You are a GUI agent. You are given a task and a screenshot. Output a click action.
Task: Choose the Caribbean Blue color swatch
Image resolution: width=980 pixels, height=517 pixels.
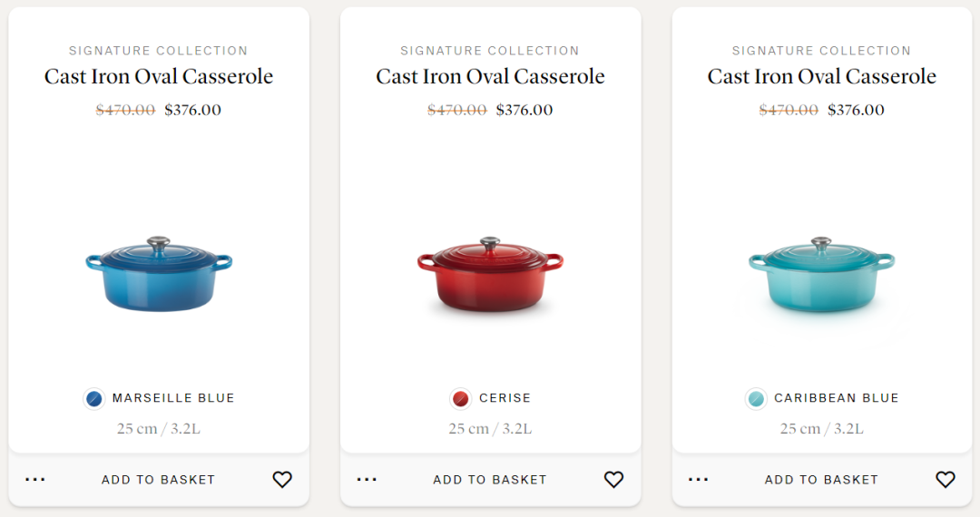click(756, 398)
